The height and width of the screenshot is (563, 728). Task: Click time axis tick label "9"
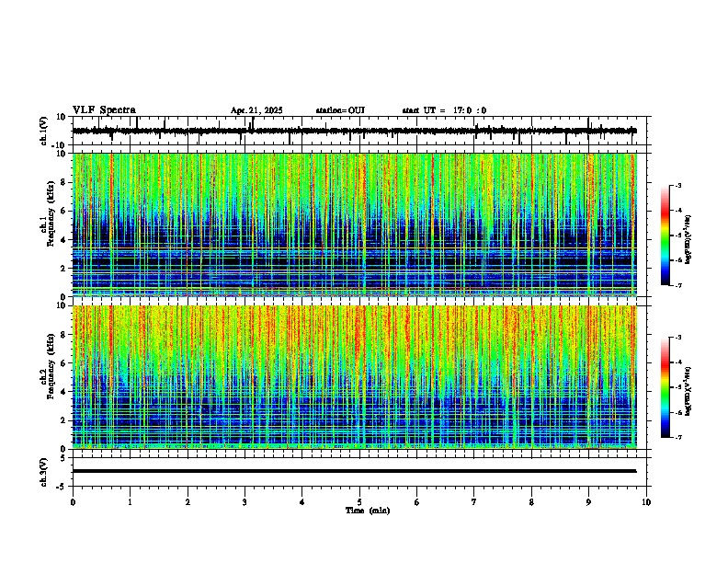point(588,502)
